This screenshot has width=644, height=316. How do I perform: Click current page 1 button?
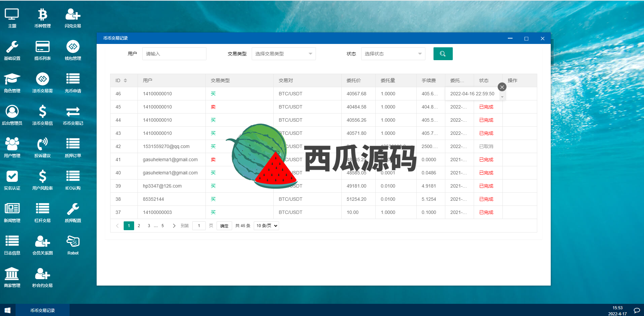(x=129, y=226)
